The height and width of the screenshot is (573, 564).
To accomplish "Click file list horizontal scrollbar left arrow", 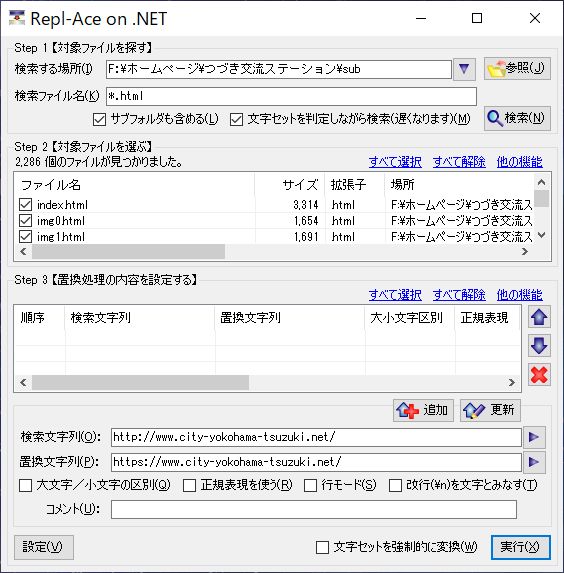I will coord(23,251).
